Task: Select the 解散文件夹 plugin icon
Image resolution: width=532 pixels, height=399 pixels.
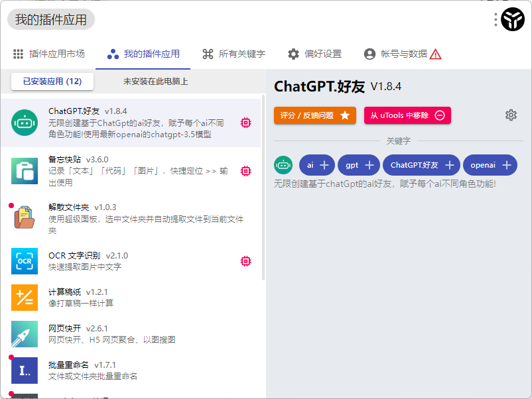Action: 25,217
